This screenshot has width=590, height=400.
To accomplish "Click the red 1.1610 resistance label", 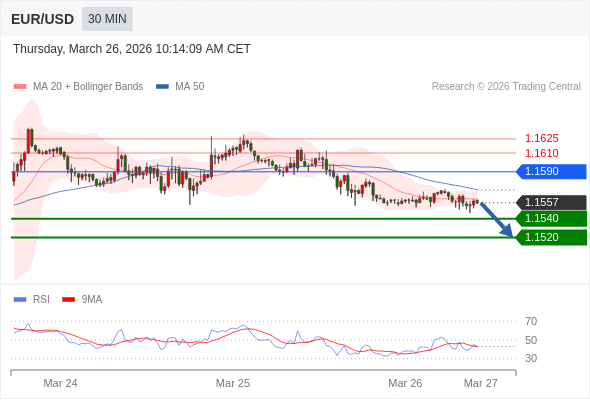I will tap(541, 153).
